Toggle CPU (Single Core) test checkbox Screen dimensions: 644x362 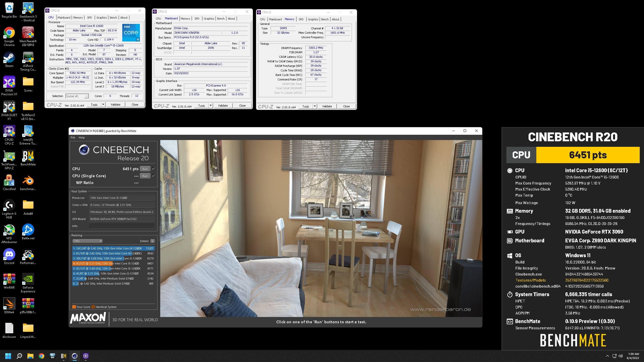pos(153,176)
